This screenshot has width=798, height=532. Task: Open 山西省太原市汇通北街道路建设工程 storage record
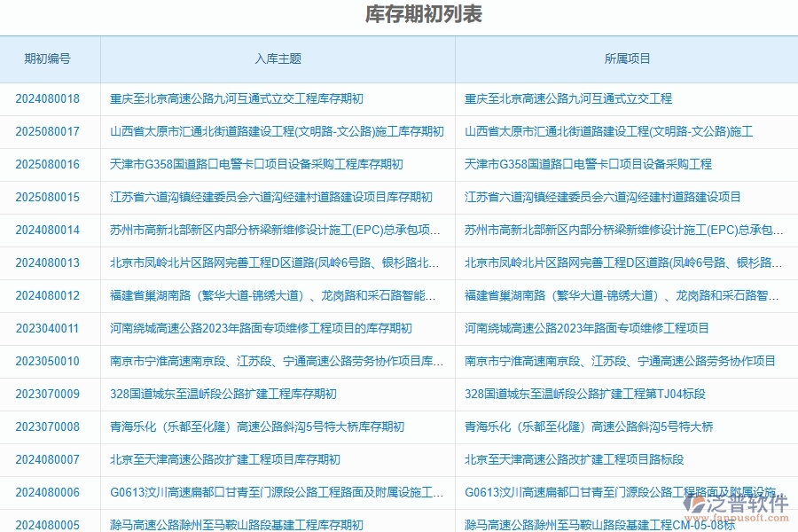[x=276, y=132]
